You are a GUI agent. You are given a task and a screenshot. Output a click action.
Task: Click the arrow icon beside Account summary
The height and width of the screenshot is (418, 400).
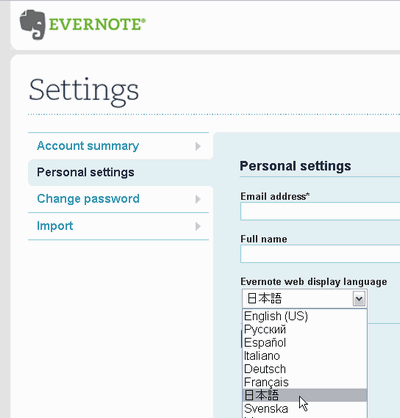pos(198,146)
